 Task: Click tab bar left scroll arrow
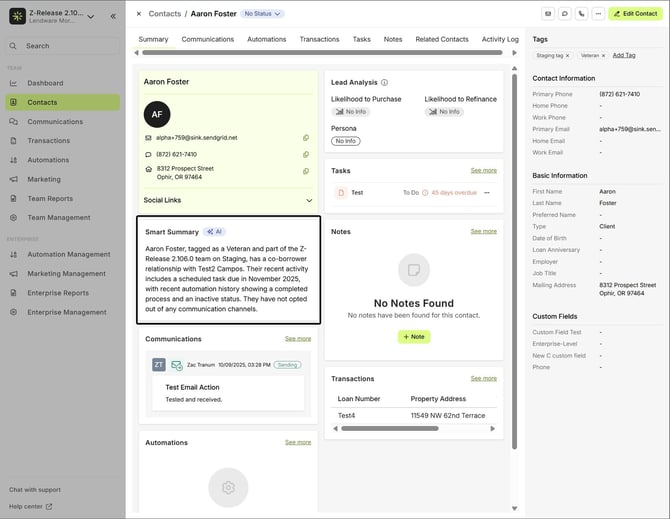click(x=136, y=53)
